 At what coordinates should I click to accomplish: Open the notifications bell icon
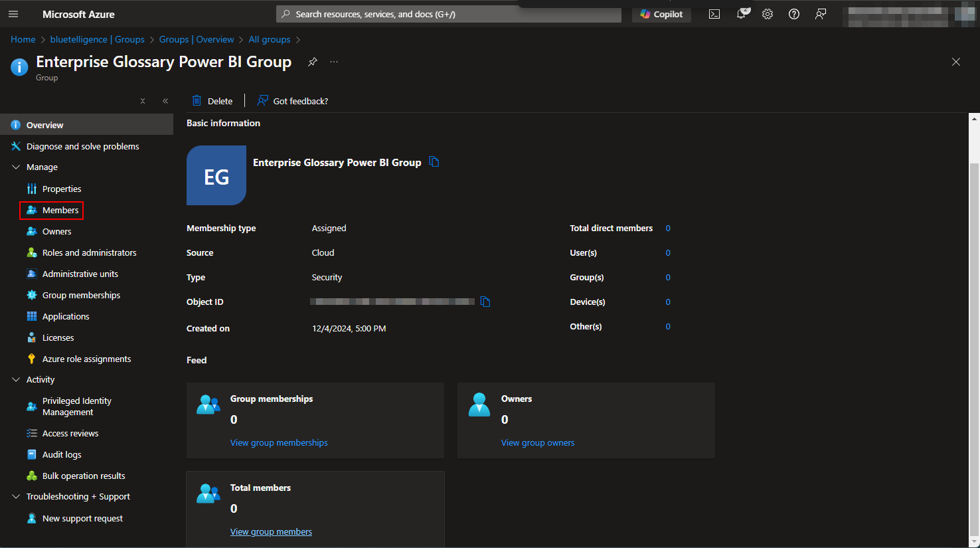pyautogui.click(x=742, y=14)
